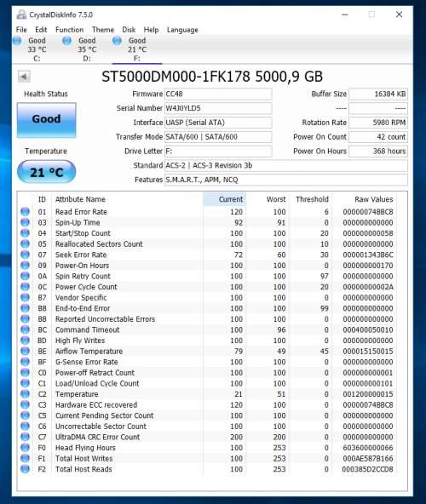Viewport: 426px width, 504px height.
Task: Click status orb for Spin-Up Time
Action: [x=25, y=222]
